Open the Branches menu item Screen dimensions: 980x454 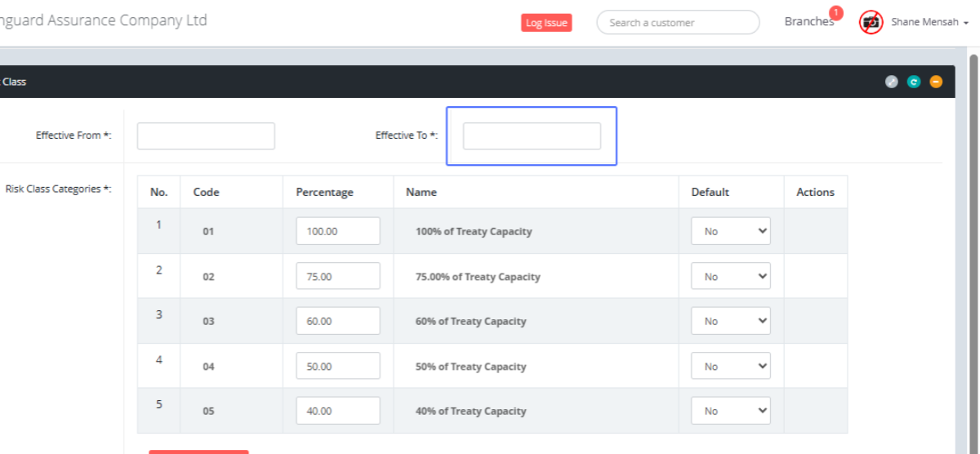click(808, 22)
